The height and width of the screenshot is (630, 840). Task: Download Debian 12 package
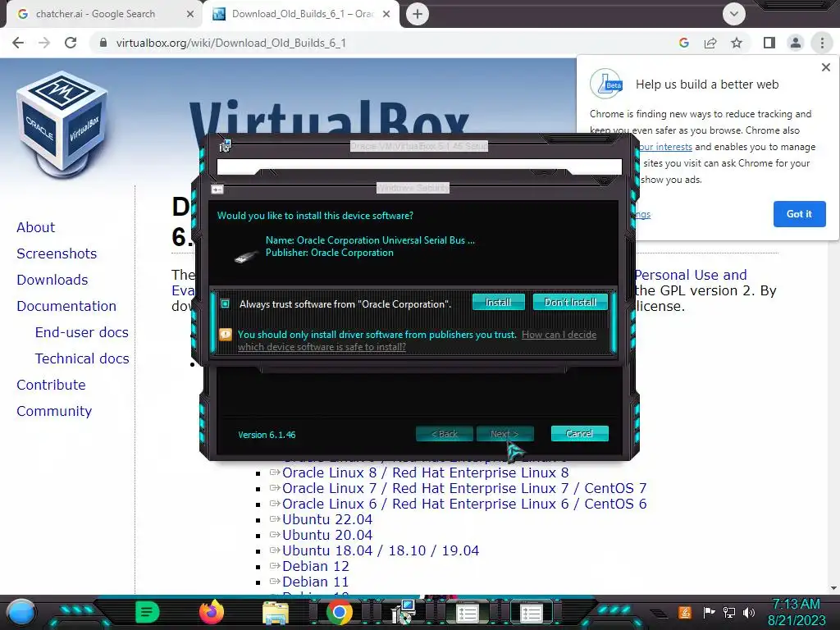pyautogui.click(x=316, y=566)
